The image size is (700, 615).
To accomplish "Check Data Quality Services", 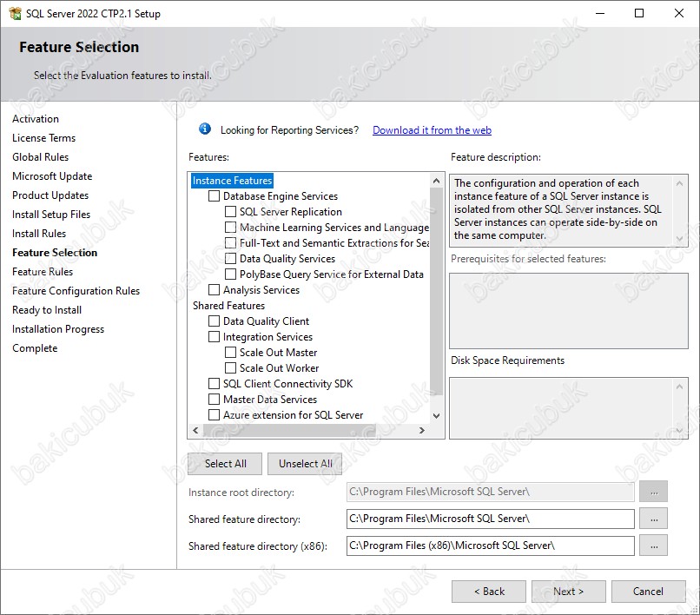I will [230, 259].
